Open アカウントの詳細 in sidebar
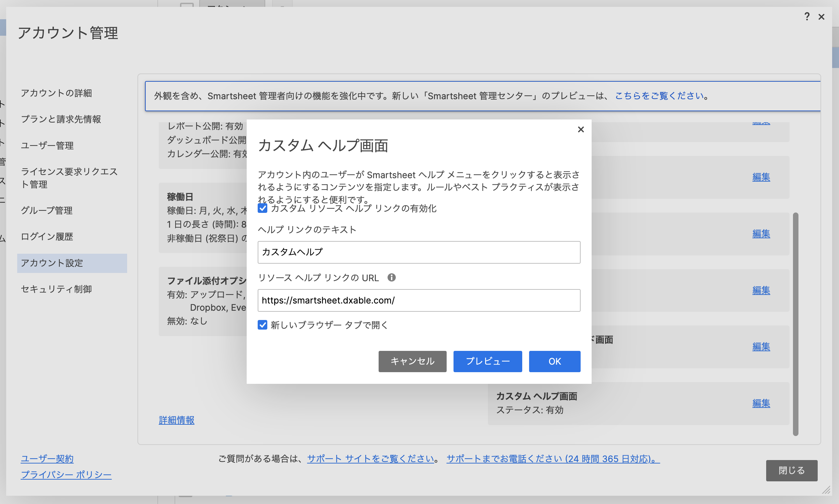Image resolution: width=839 pixels, height=504 pixels. point(56,93)
